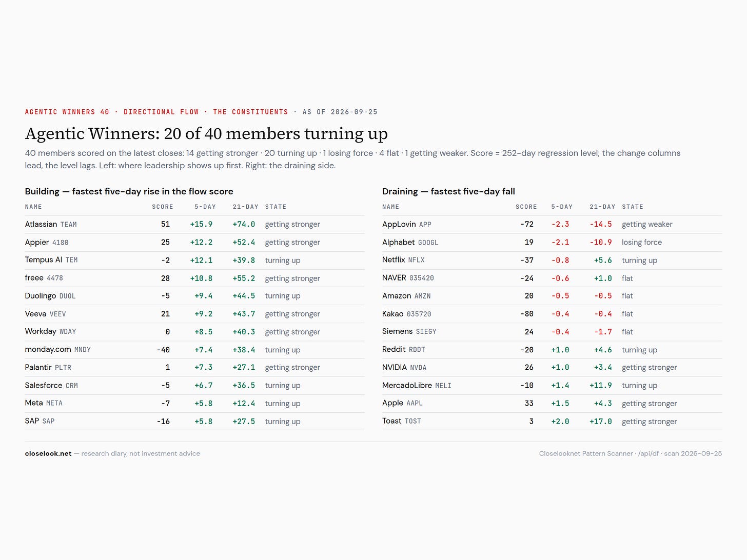Select "Duolingo DUOL" in the Building table

click(x=50, y=296)
